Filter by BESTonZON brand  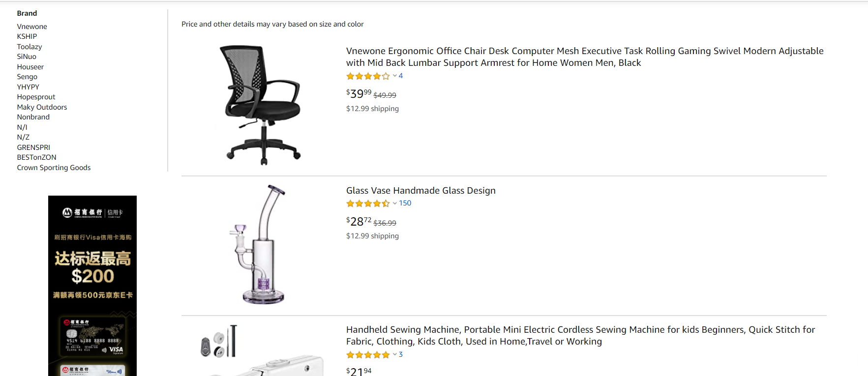(36, 157)
